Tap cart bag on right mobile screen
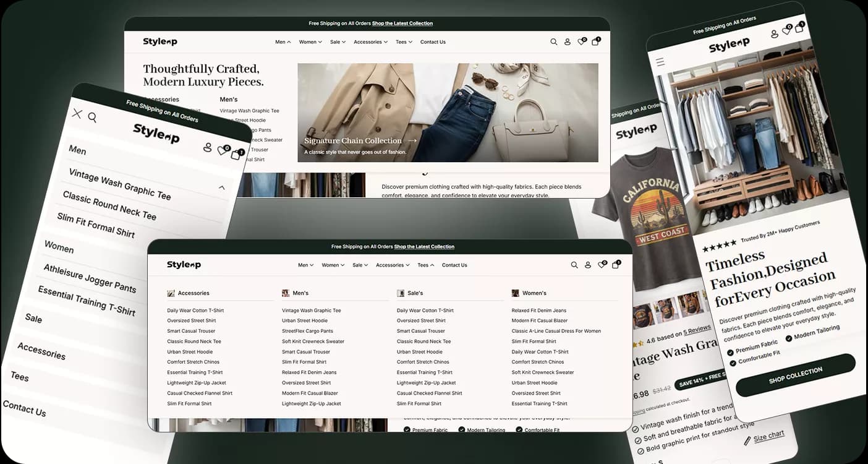 [x=801, y=25]
